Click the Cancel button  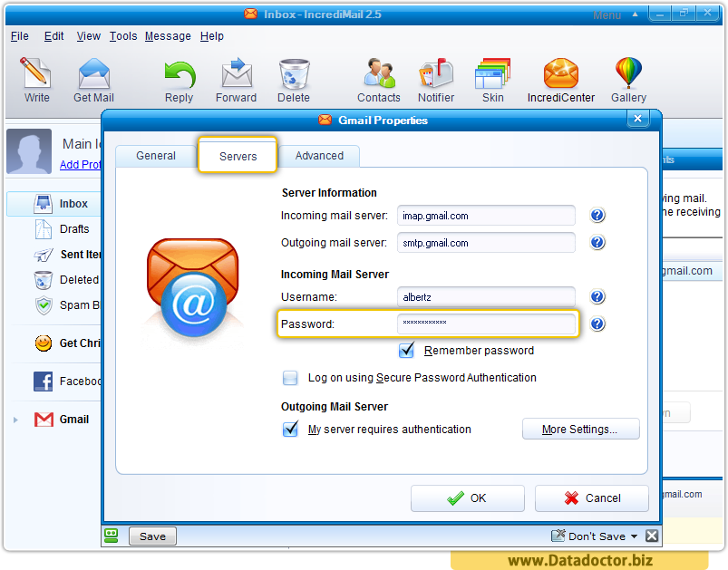(591, 498)
